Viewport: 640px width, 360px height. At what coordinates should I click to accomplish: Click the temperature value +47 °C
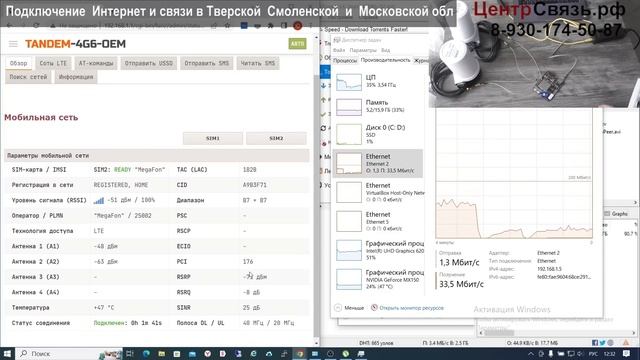pos(104,308)
